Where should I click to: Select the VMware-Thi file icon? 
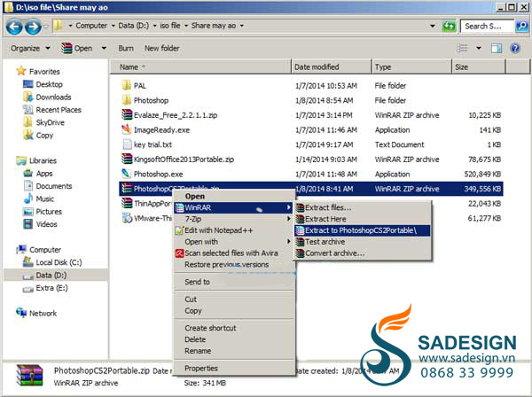pos(127,218)
